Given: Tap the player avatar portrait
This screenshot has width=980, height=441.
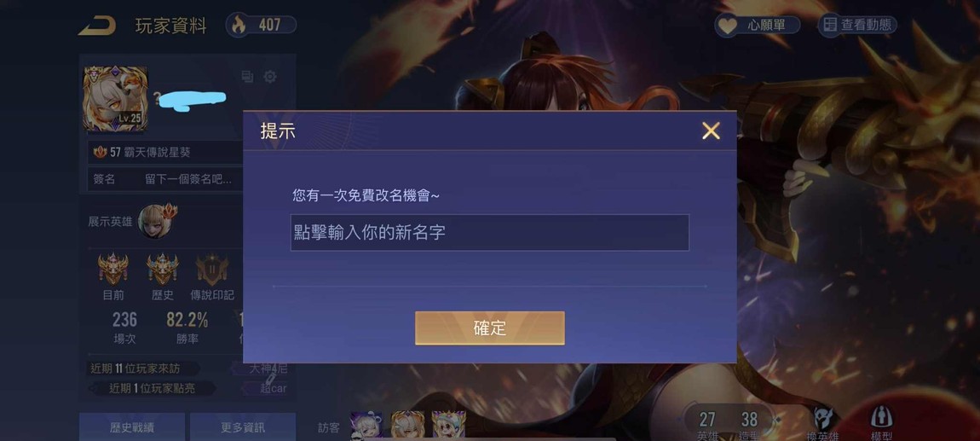Looking at the screenshot, I should pos(116,99).
